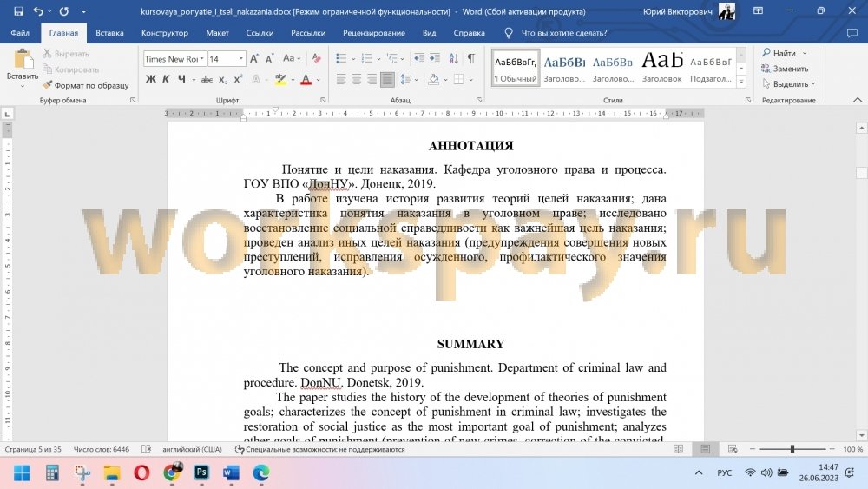Switch to the Конструктор tab
The image size is (868, 489).
pyautogui.click(x=164, y=33)
